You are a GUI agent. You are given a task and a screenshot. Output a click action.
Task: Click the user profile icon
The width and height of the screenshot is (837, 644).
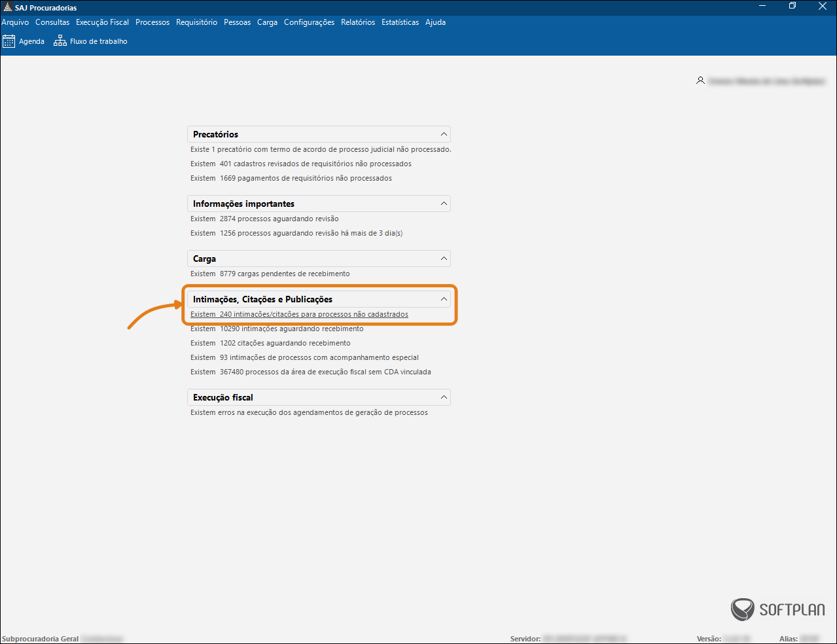tap(700, 80)
